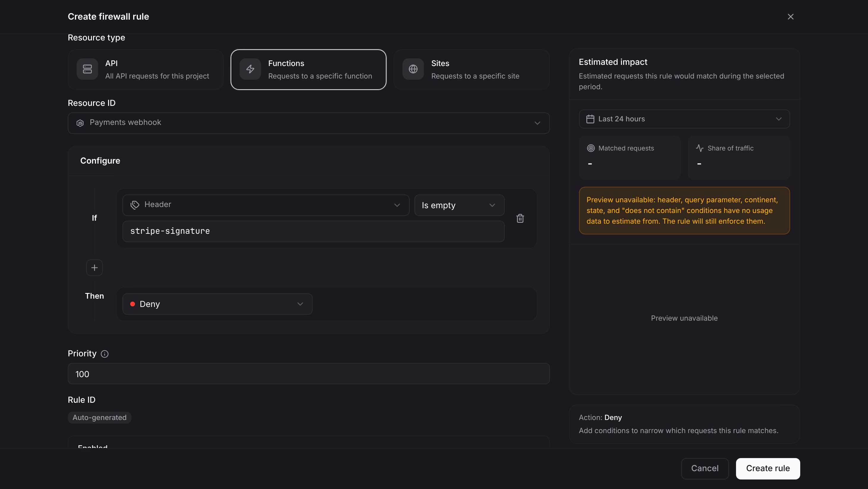Open the Payments webhook resource dropdown
Screen dimensions: 868x489
point(309,123)
